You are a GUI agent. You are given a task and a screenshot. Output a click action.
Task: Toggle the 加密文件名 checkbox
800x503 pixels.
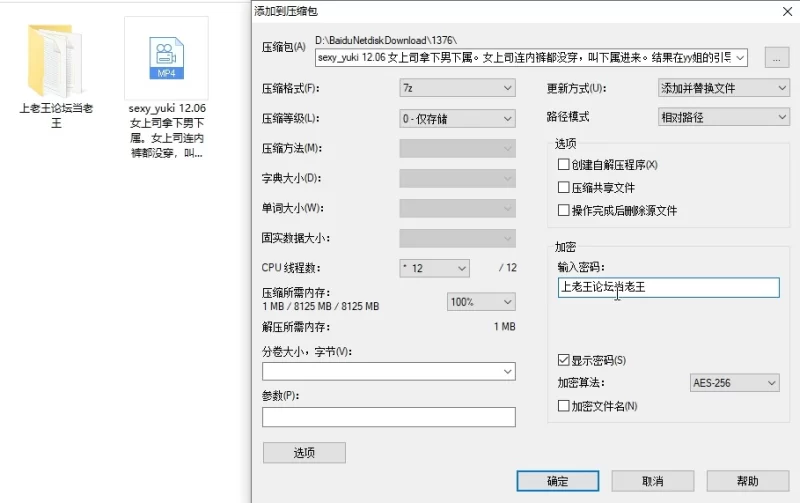[x=563, y=406]
